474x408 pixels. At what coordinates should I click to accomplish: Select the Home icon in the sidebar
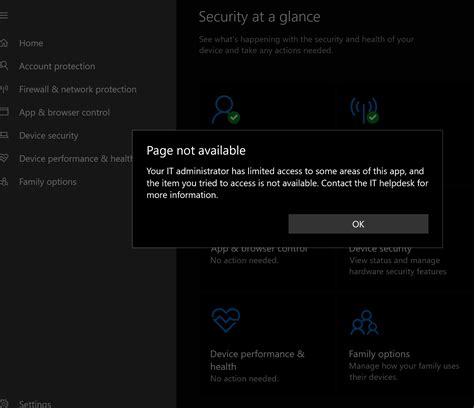[x=4, y=43]
